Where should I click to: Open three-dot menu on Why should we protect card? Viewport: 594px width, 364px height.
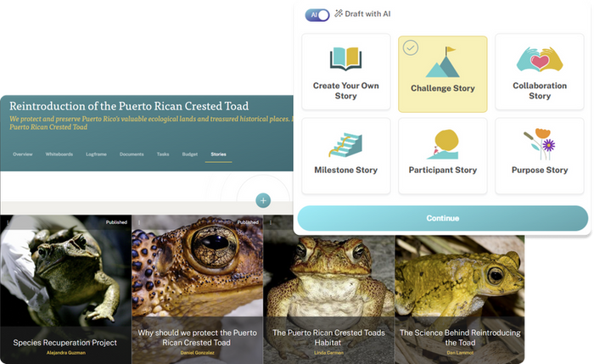coord(139,222)
